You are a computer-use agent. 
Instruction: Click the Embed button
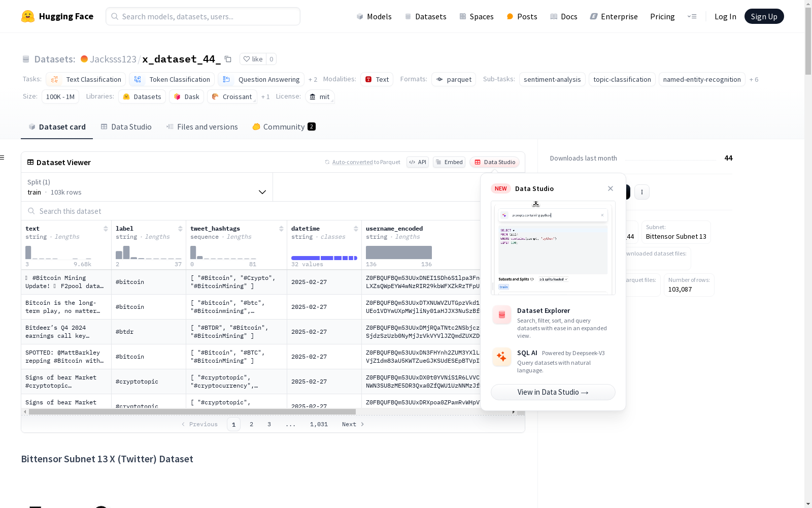[x=449, y=162]
